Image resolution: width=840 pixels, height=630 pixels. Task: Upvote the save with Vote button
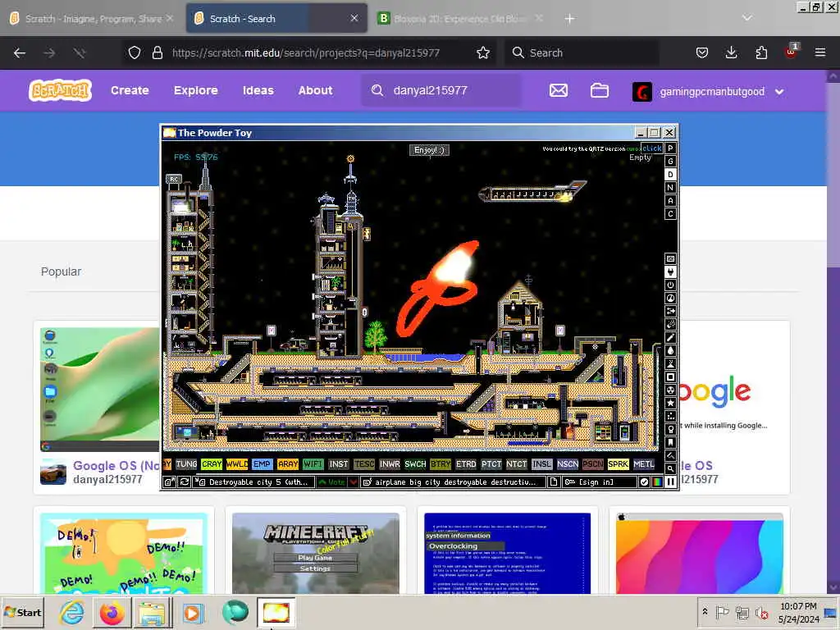click(331, 482)
